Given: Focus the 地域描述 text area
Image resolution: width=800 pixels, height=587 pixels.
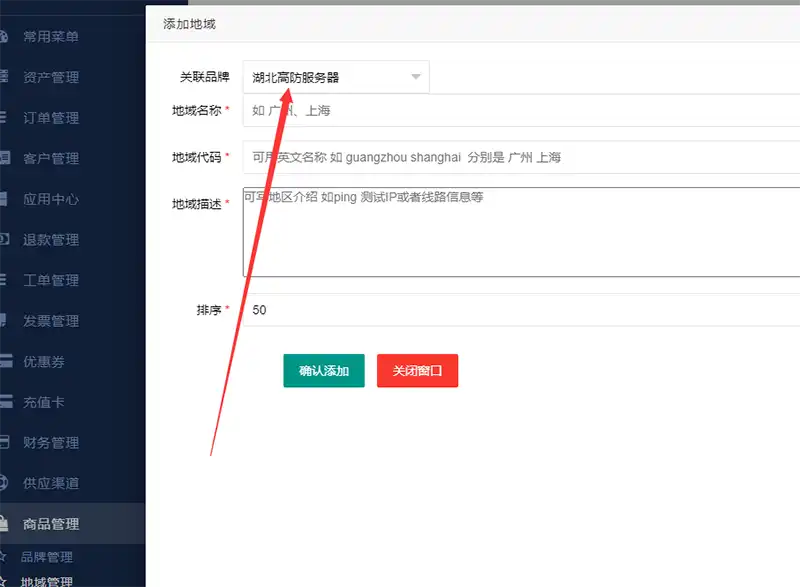Looking at the screenshot, I should (x=520, y=232).
